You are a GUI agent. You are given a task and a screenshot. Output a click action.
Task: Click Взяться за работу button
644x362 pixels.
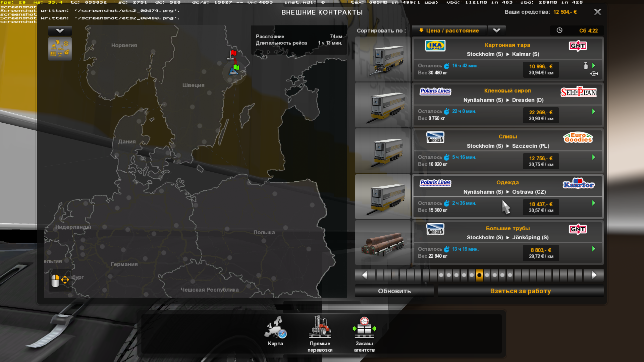521,291
